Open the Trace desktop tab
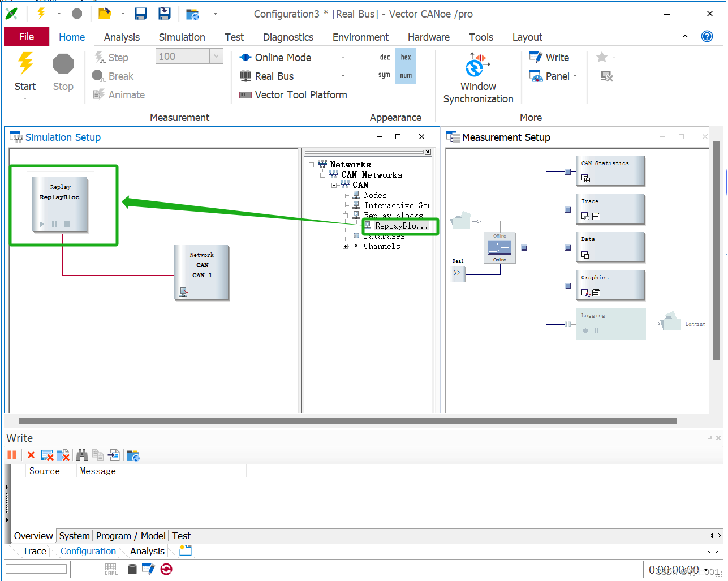The height and width of the screenshot is (581, 728). pyautogui.click(x=34, y=551)
